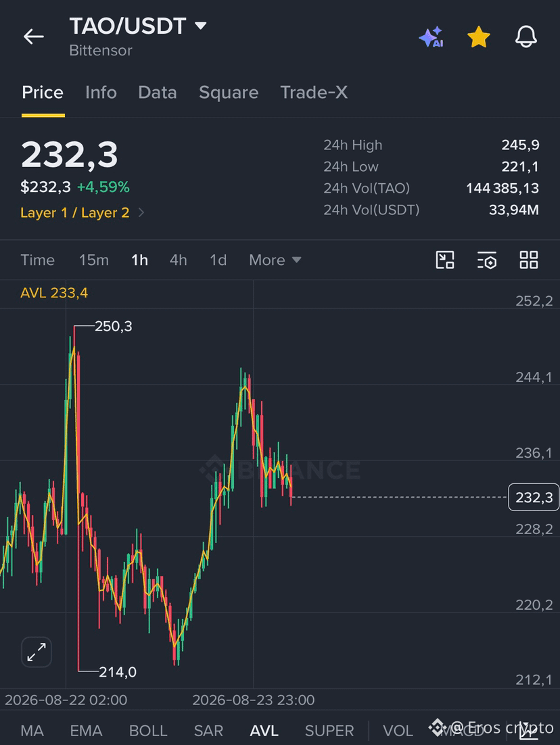Enable the VOL sub-indicator
The height and width of the screenshot is (745, 560).
tap(398, 730)
